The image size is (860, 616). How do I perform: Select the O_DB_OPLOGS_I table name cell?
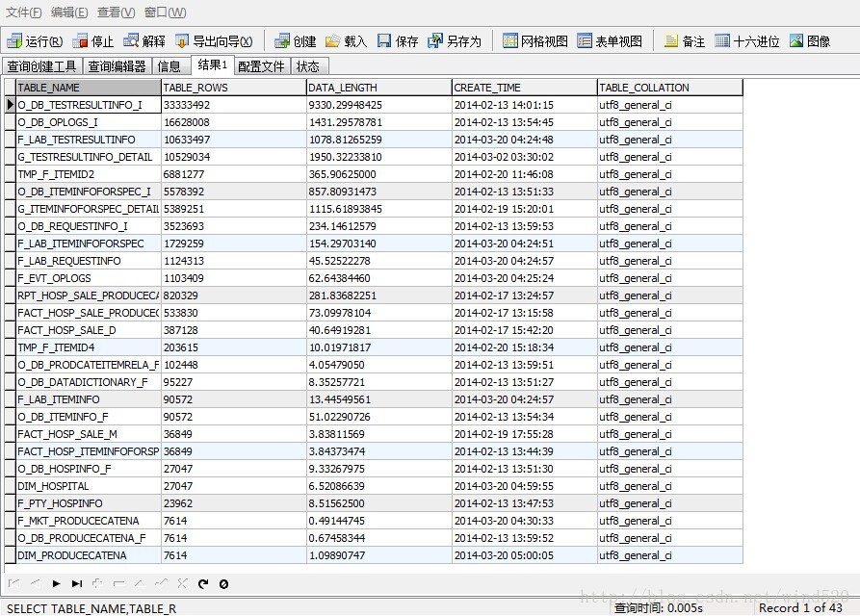tap(89, 122)
